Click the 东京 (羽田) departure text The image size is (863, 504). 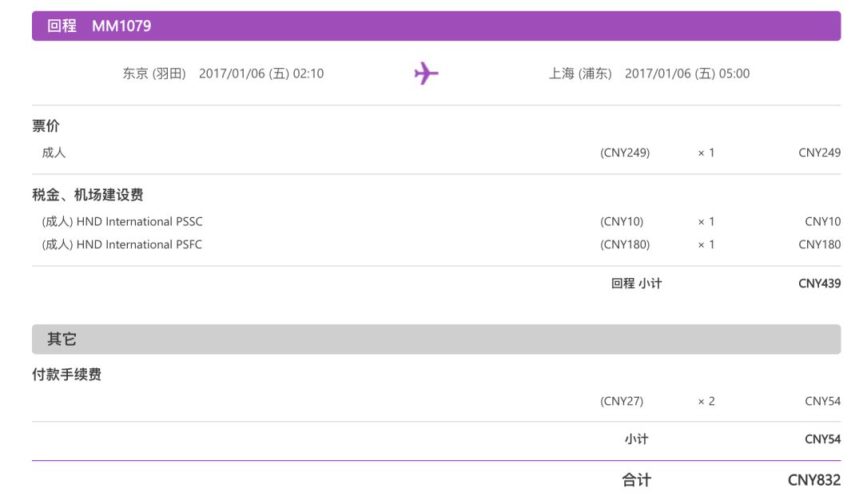(x=154, y=73)
